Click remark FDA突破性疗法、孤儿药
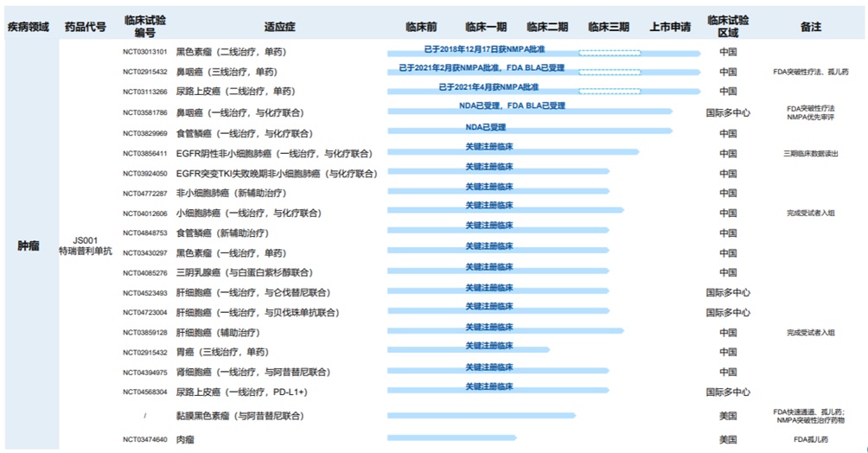The image size is (868, 453). pyautogui.click(x=811, y=72)
